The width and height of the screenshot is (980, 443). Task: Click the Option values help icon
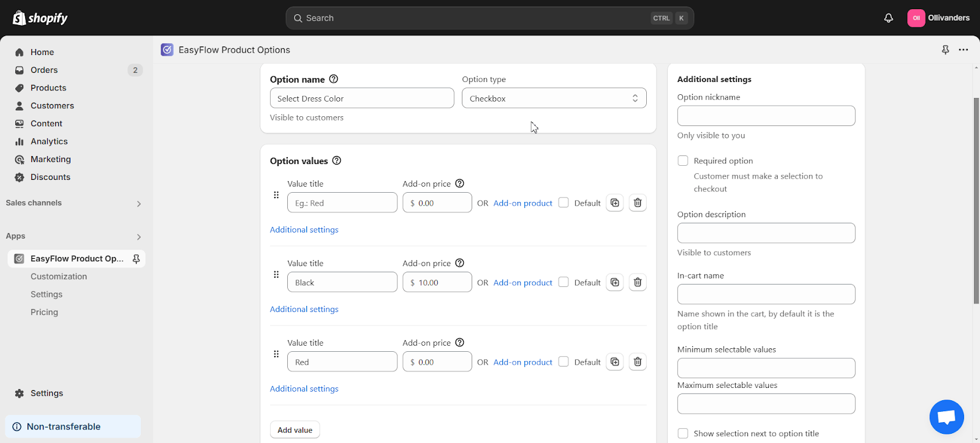[337, 160]
